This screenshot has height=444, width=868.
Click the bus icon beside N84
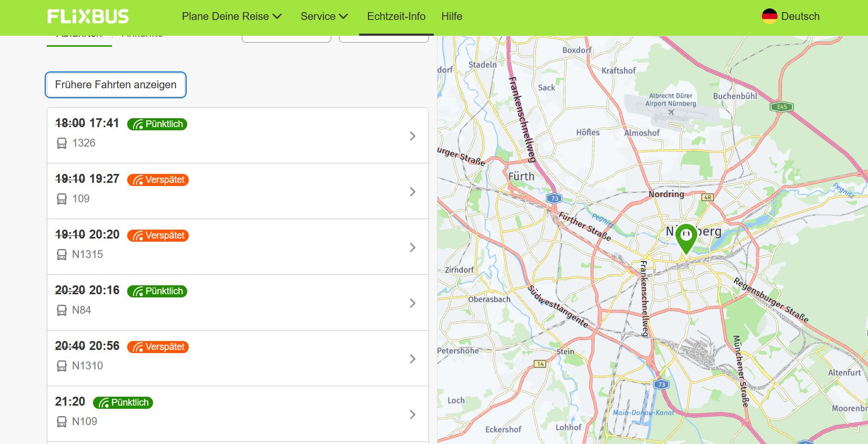pyautogui.click(x=62, y=310)
